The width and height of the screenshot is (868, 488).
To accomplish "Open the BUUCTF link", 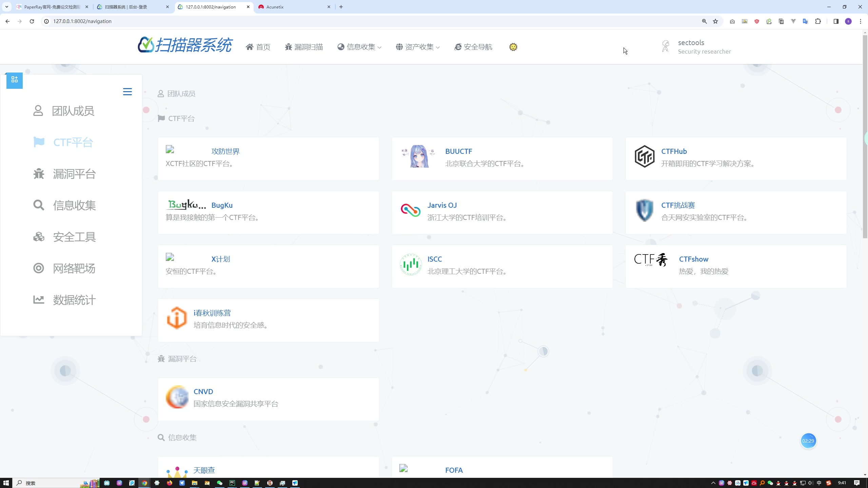I will click(458, 151).
